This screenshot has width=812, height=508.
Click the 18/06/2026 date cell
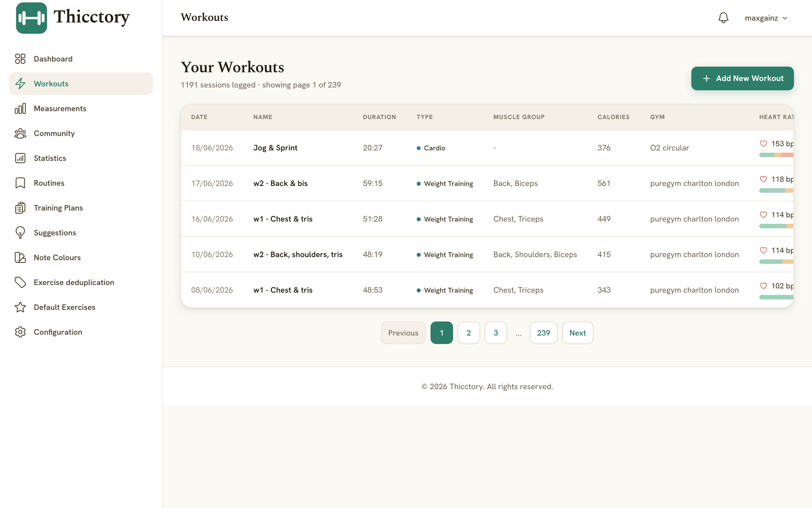pyautogui.click(x=212, y=148)
